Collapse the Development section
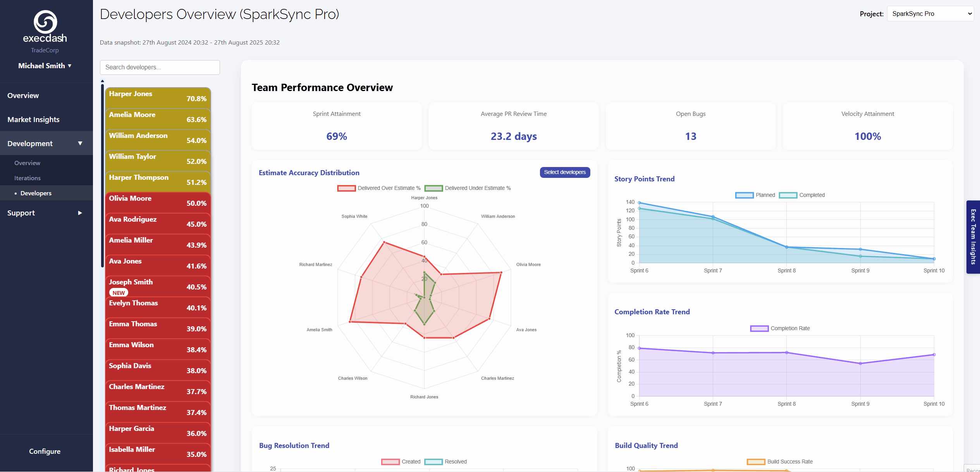The image size is (980, 472). coord(45,143)
